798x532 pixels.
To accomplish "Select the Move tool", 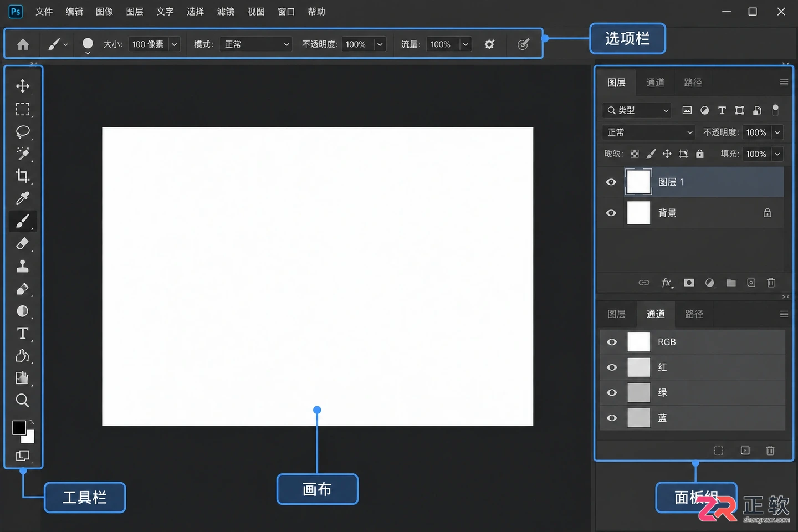I will coord(23,86).
